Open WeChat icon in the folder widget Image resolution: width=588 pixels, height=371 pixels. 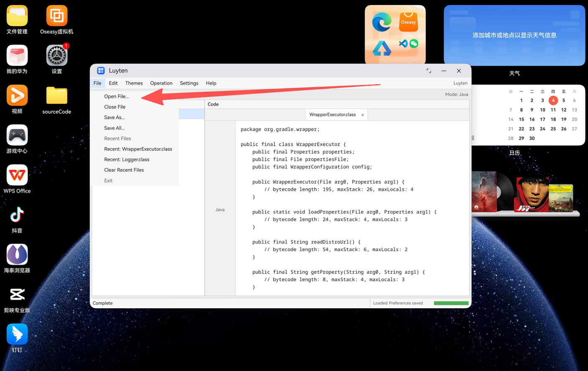tap(414, 44)
